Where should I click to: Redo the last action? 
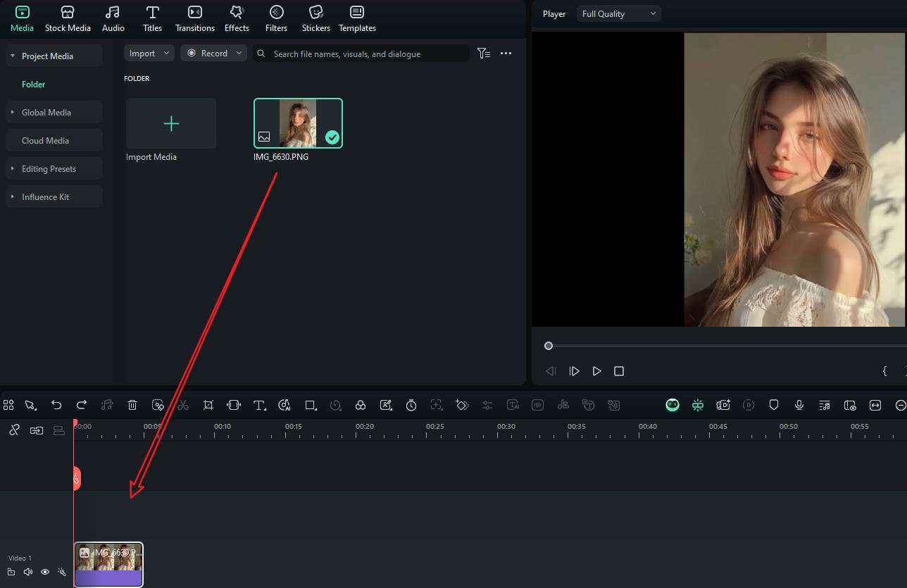coord(82,405)
